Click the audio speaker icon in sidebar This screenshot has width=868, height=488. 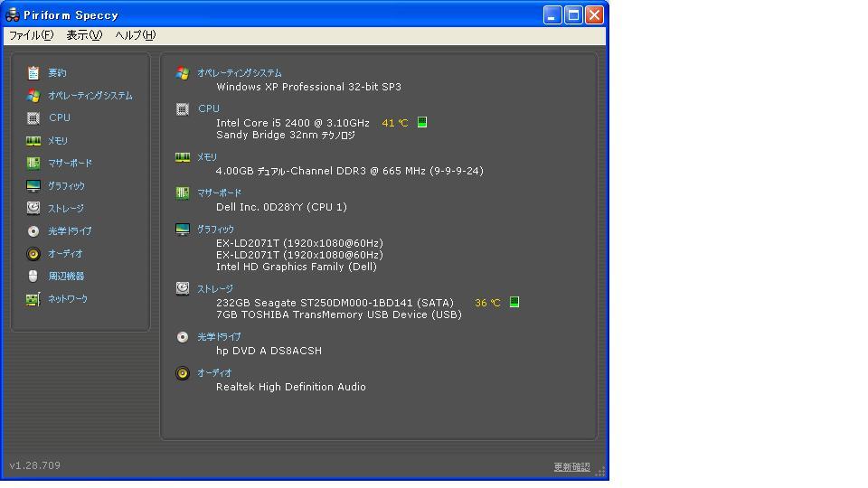click(33, 253)
